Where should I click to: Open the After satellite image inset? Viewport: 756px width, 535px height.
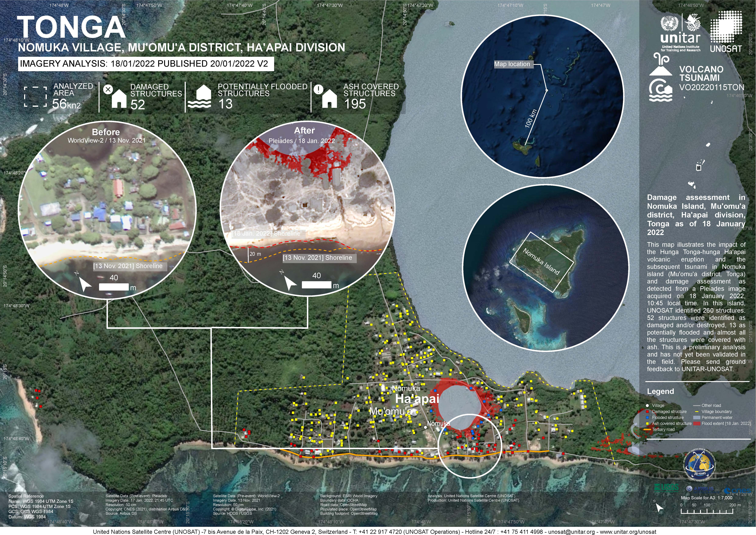(x=307, y=209)
